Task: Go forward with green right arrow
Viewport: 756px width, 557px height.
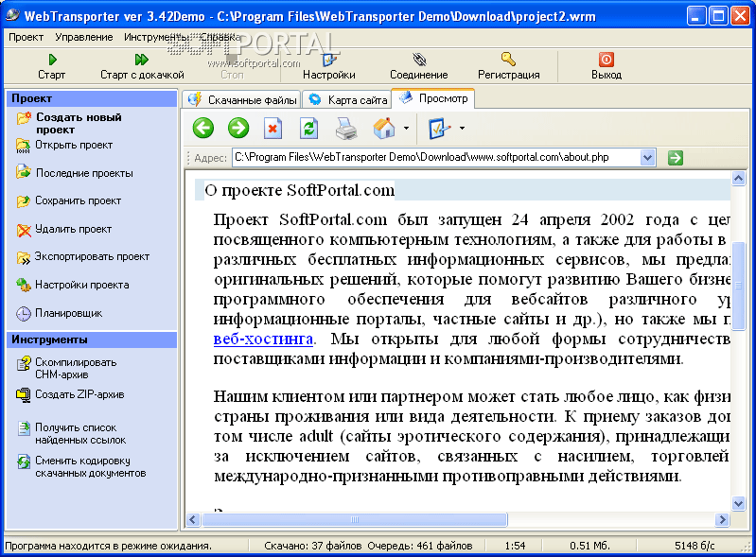Action: 238,129
